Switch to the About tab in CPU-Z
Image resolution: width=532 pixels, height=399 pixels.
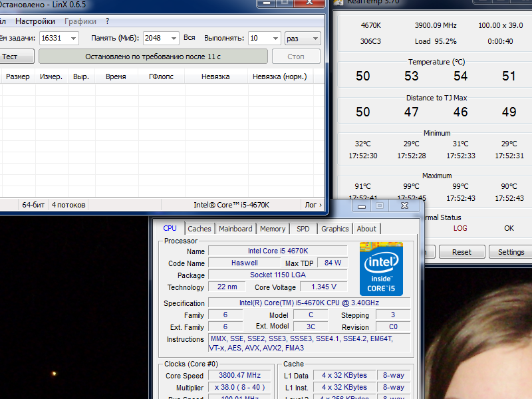(x=366, y=229)
